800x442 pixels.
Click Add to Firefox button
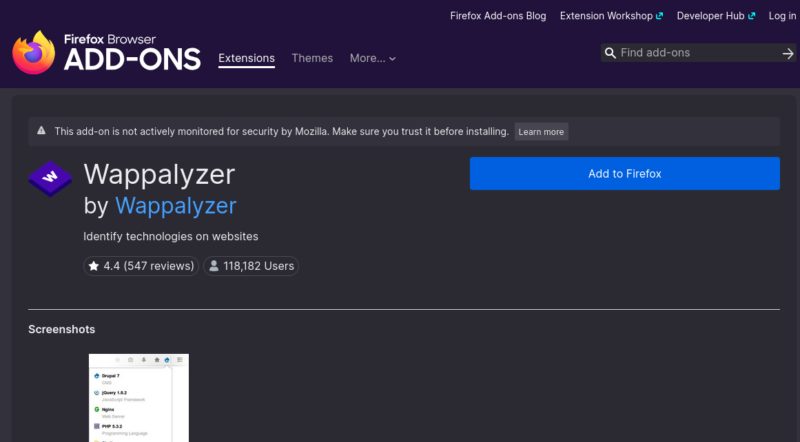pos(624,174)
